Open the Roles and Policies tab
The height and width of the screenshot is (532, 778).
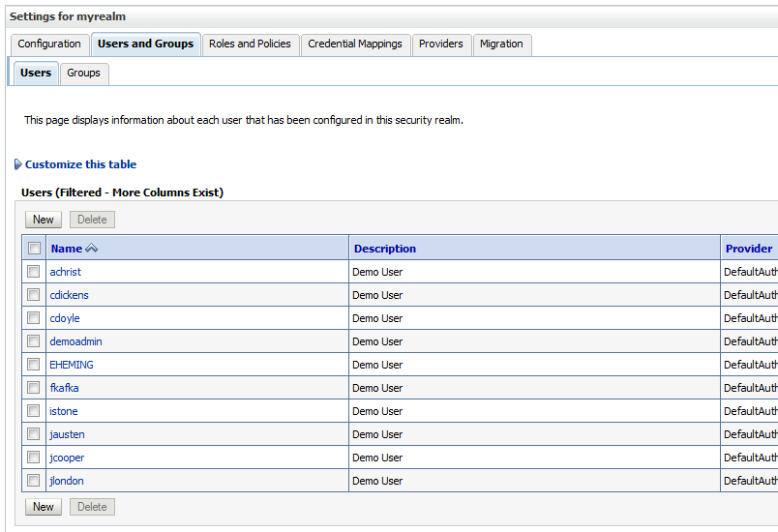(250, 44)
